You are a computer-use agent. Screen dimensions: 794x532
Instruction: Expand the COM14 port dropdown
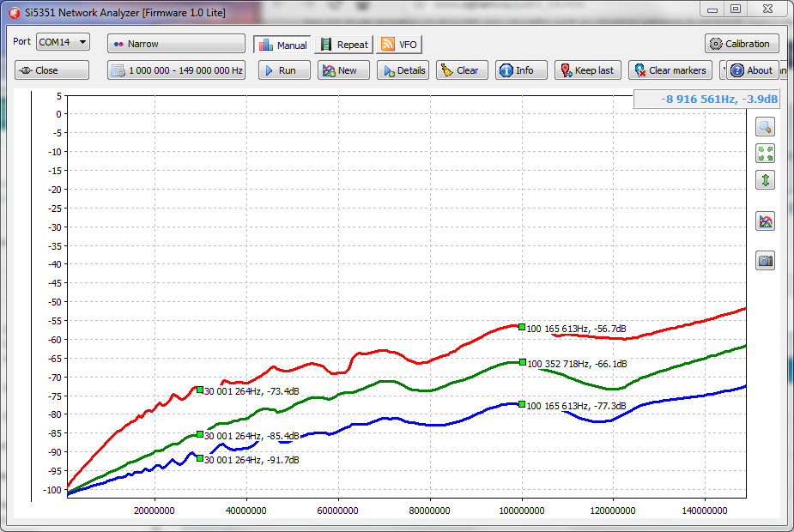[x=63, y=41]
